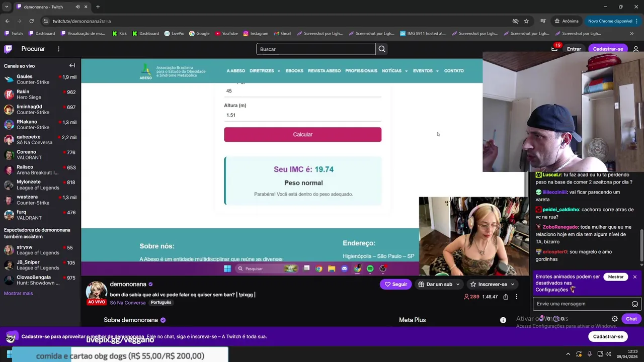Share the stream using the share icon
This screenshot has height=362, width=644.
click(506, 297)
